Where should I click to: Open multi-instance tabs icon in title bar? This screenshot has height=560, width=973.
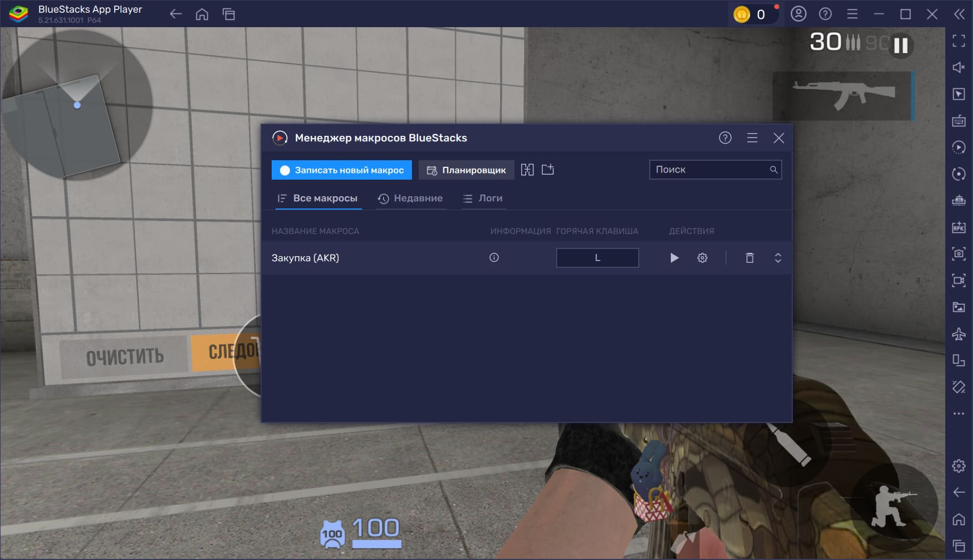pos(229,14)
